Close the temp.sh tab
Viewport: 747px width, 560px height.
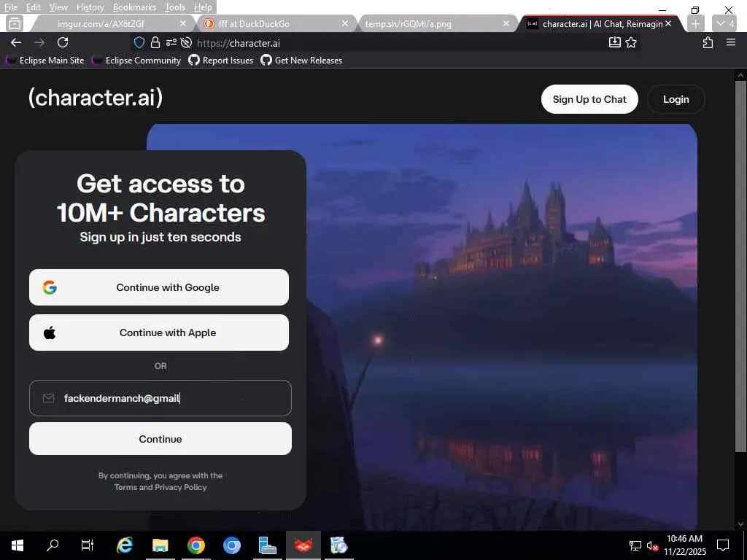click(x=506, y=23)
